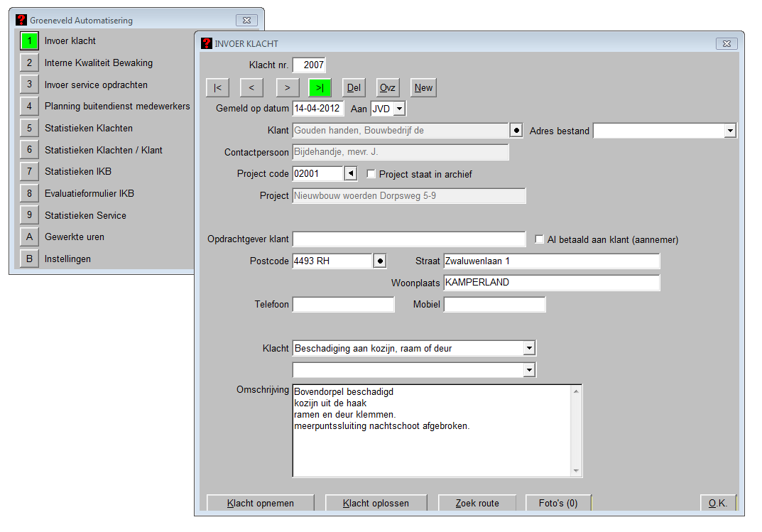Expand the Aan JVD dropdown

point(398,109)
